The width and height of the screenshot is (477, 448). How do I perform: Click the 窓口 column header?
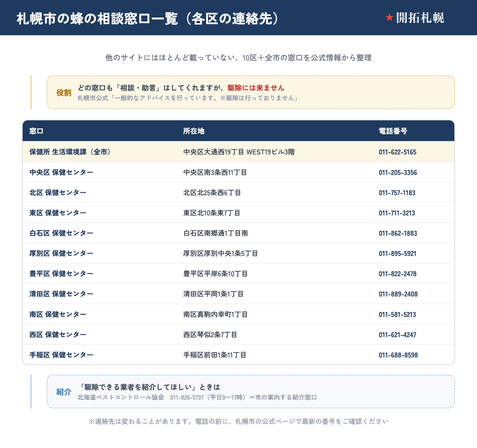pyautogui.click(x=36, y=131)
